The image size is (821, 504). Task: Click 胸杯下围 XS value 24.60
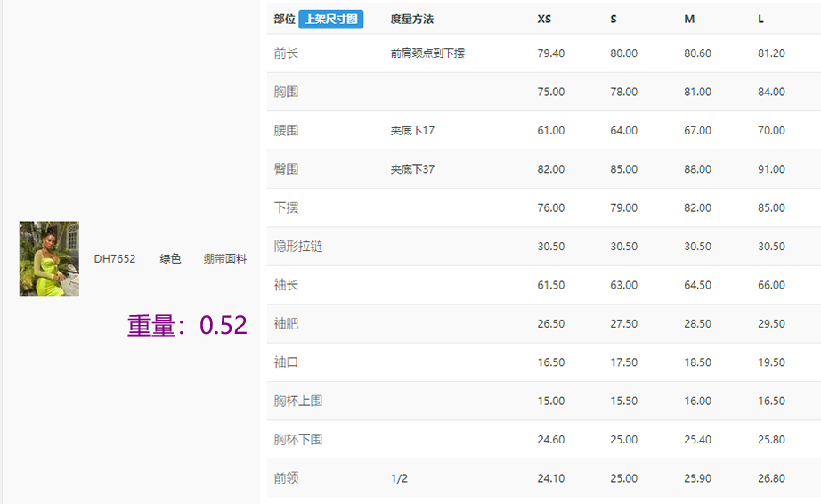coord(551,440)
